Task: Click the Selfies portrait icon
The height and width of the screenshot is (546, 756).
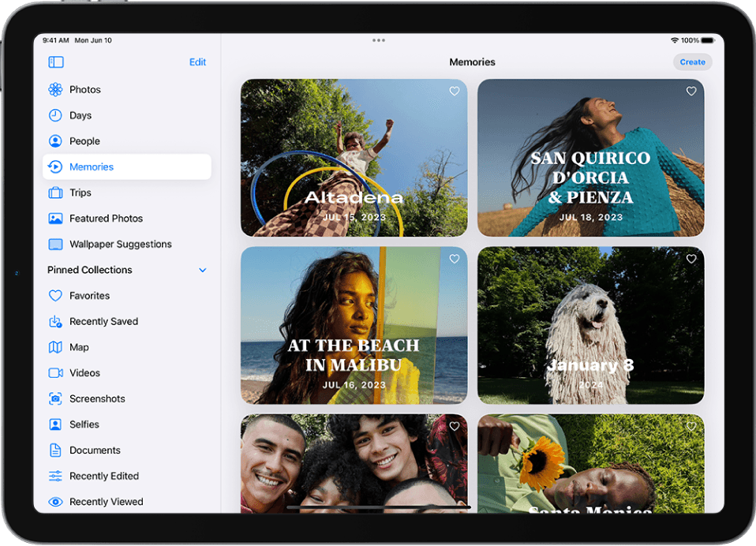Action: click(55, 424)
